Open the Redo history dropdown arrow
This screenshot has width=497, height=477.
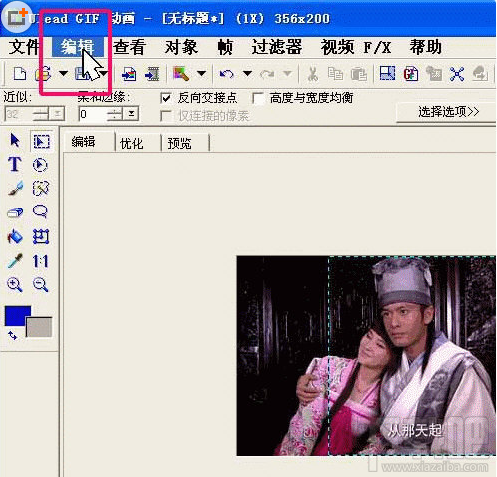coord(287,73)
